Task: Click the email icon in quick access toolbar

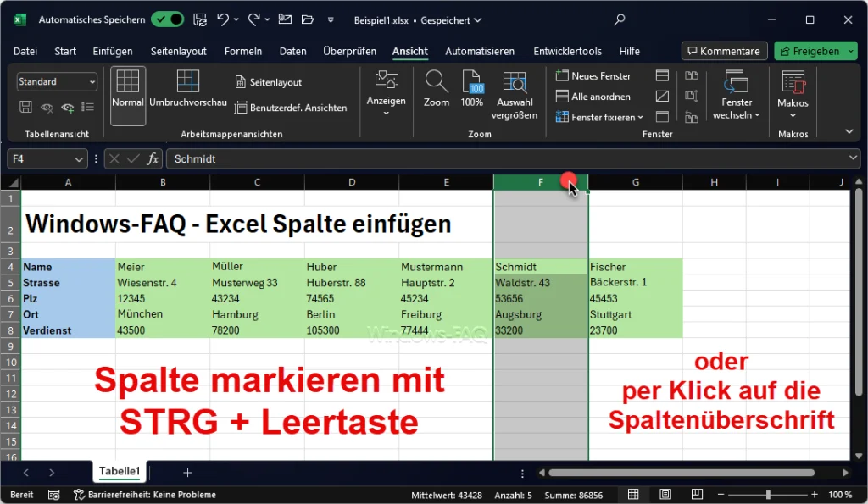Action: 285,19
